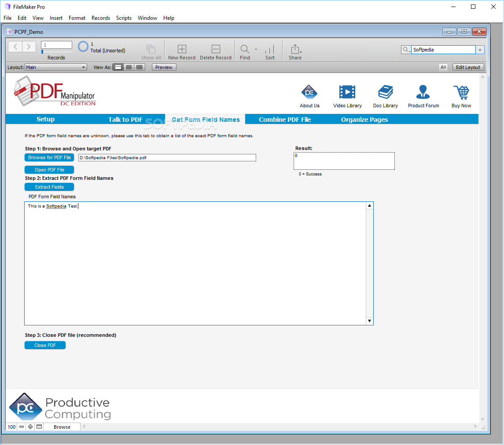The image size is (504, 445).
Task: Click field names scrollbar up arrow
Action: [x=370, y=205]
